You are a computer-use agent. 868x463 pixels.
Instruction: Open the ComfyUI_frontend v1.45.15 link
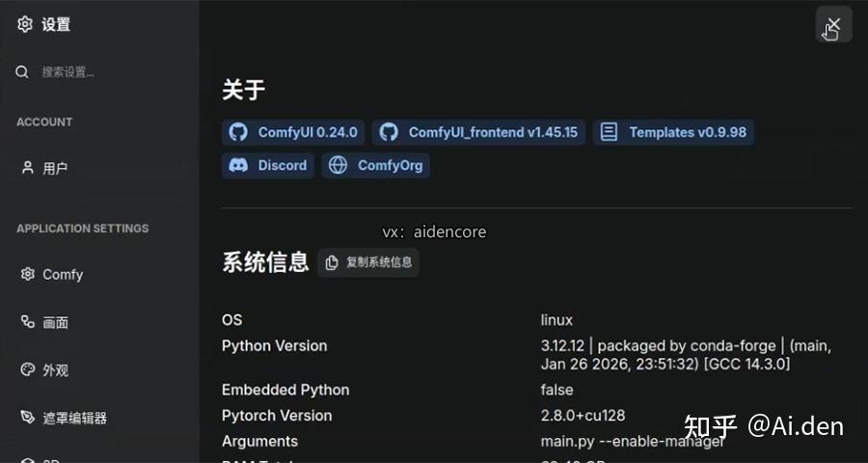point(478,132)
